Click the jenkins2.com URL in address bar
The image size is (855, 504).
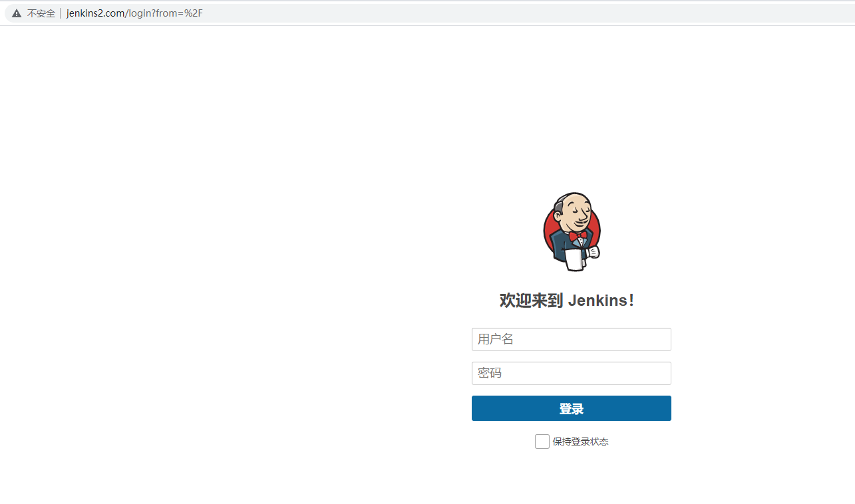click(x=134, y=13)
